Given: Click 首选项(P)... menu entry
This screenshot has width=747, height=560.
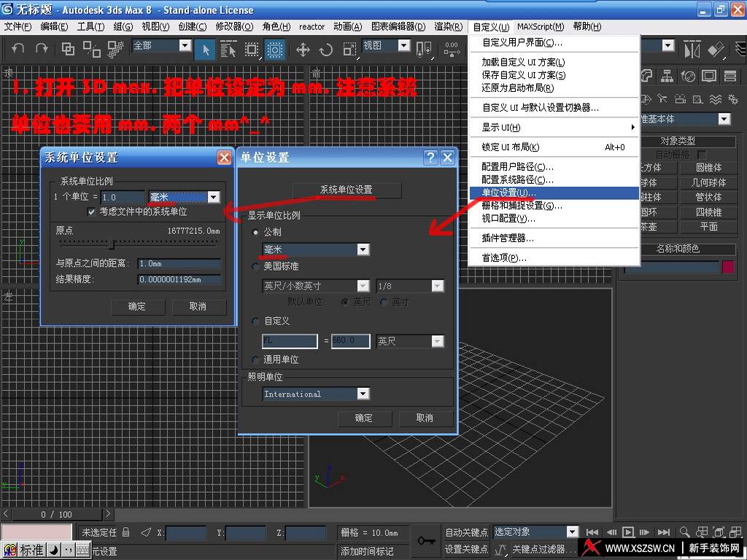Looking at the screenshot, I should [x=554, y=257].
